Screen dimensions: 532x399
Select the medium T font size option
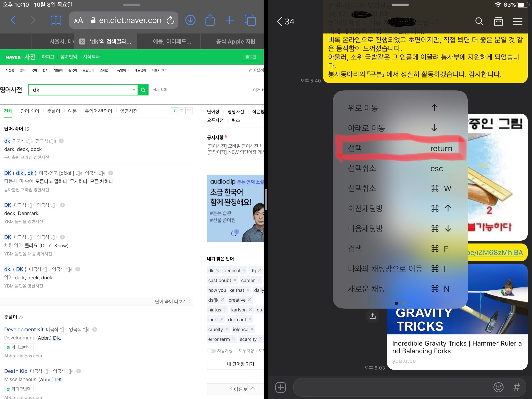pos(182,111)
